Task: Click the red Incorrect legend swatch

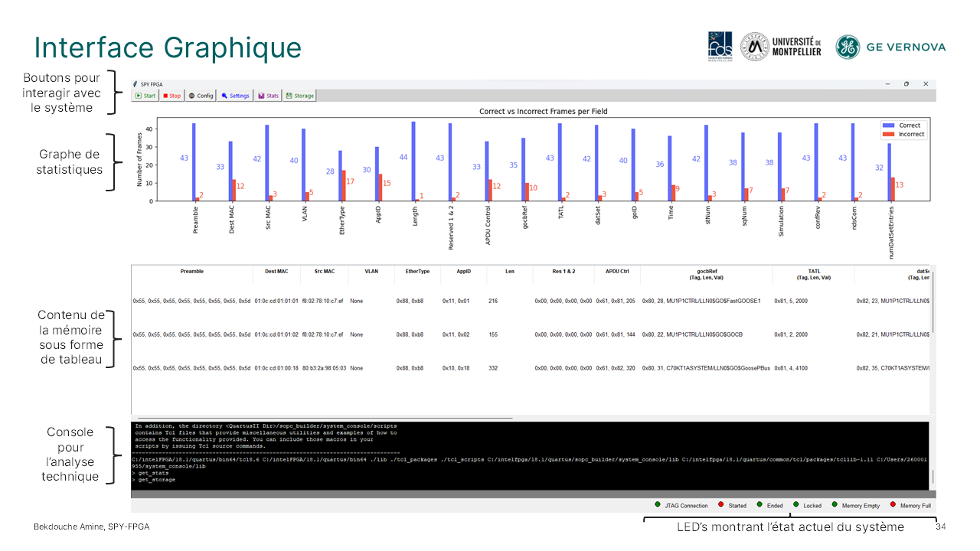Action: 889,135
